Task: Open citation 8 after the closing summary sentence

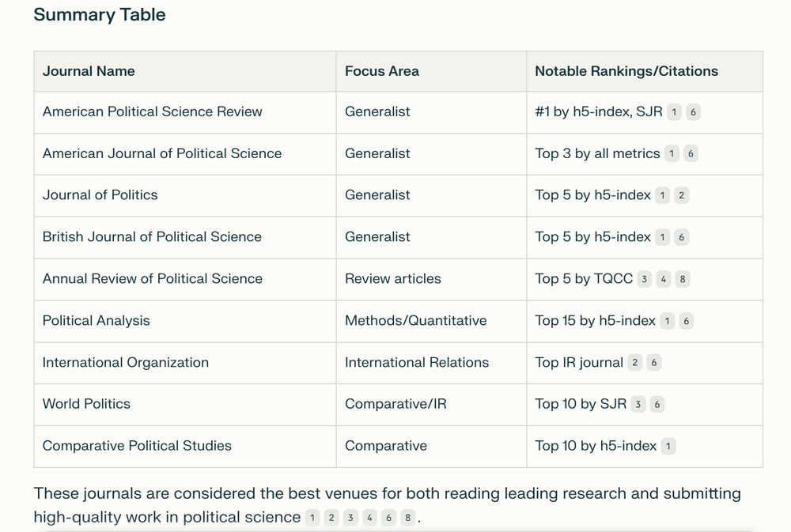Action: pos(407,519)
